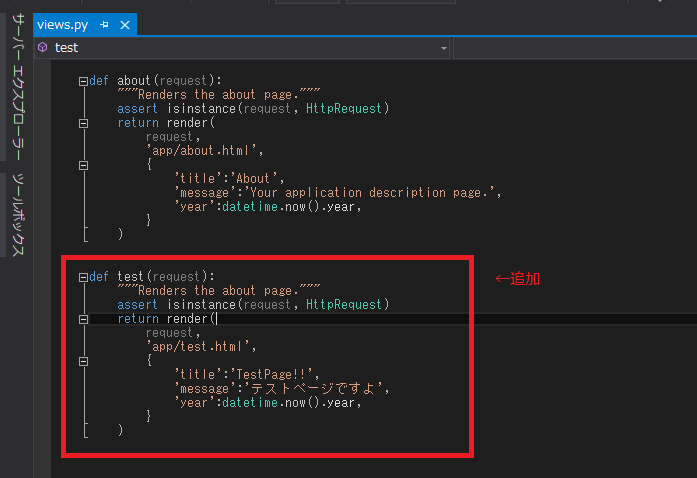
Task: Collapse the def about function
Action: pos(83,81)
